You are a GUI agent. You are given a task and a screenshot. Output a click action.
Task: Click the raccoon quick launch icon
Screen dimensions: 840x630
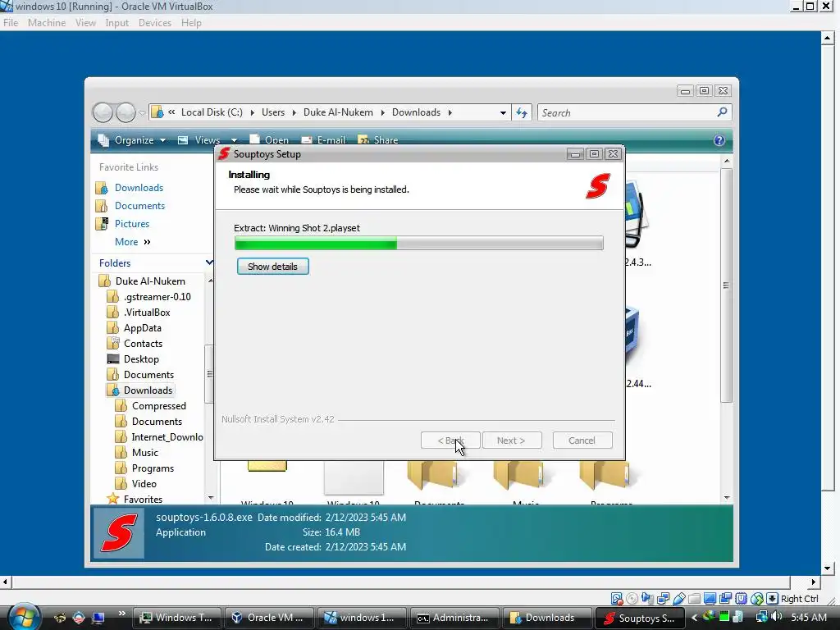tap(60, 618)
